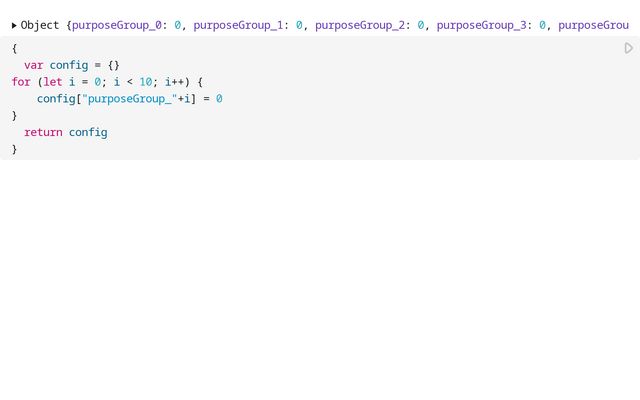Click the "purposeGroup_" string literal in code

click(x=130, y=99)
